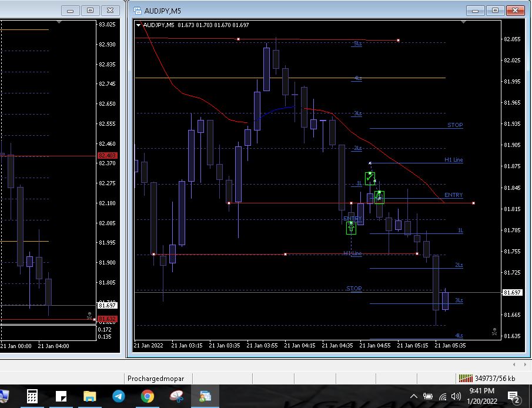Show hidden system tray icons
The height and width of the screenshot is (408, 532).
pos(413,397)
